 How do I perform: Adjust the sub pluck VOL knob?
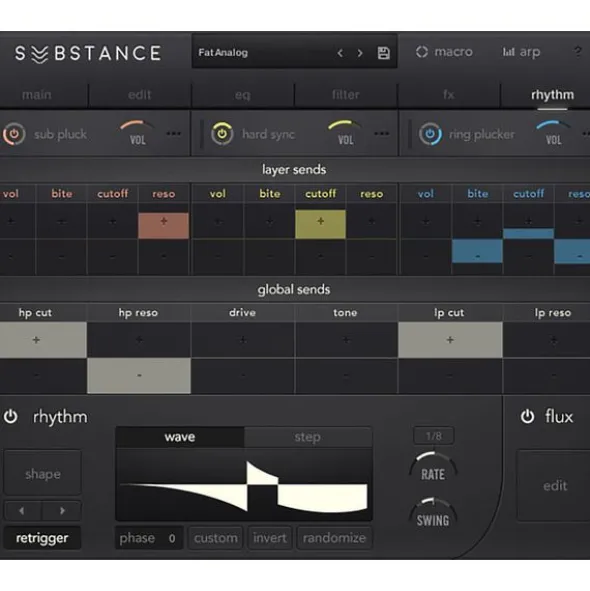(137, 133)
